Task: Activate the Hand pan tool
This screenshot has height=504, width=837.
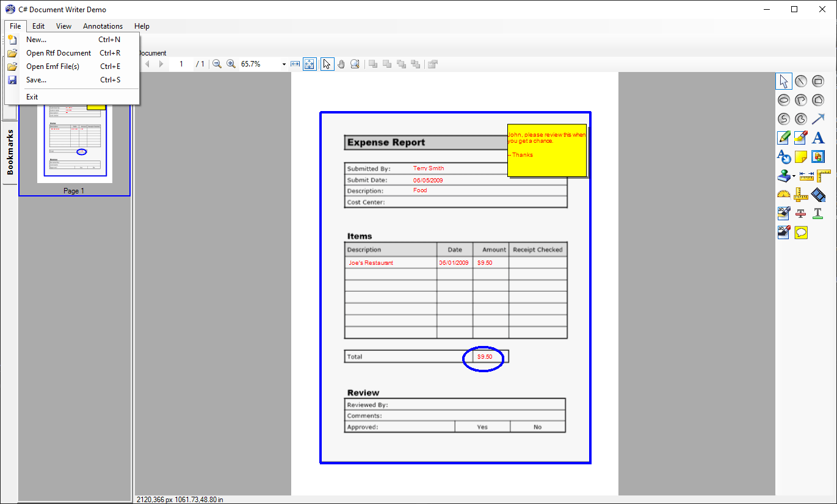Action: [341, 63]
